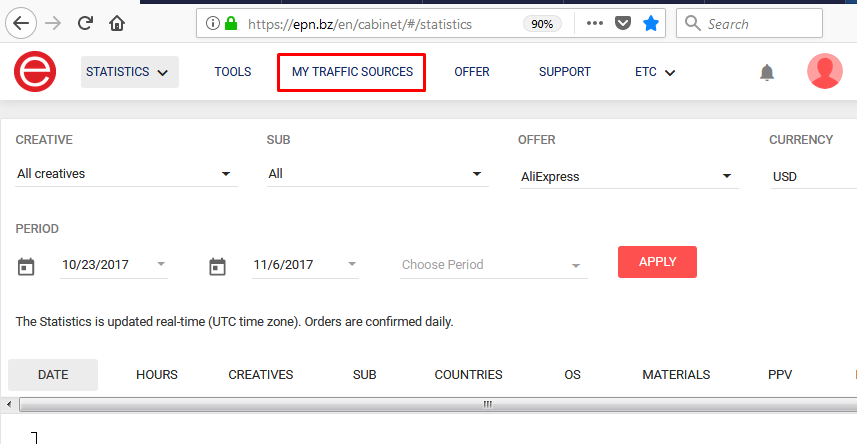This screenshot has width=857, height=444.
Task: Switch to the CREATIVES tab
Action: 261,375
